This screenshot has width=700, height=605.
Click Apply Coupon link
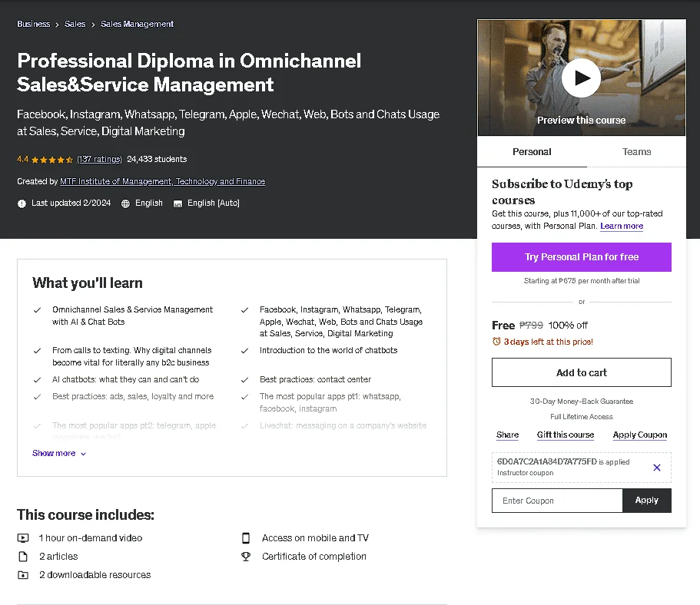(640, 435)
